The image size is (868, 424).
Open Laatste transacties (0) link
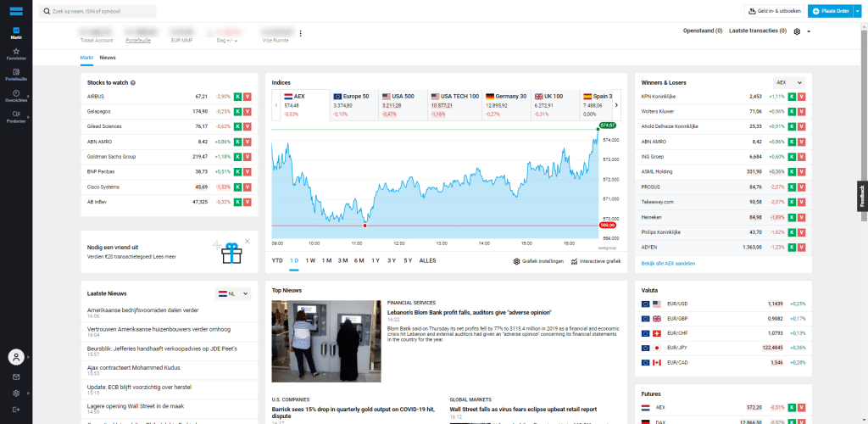pos(758,31)
